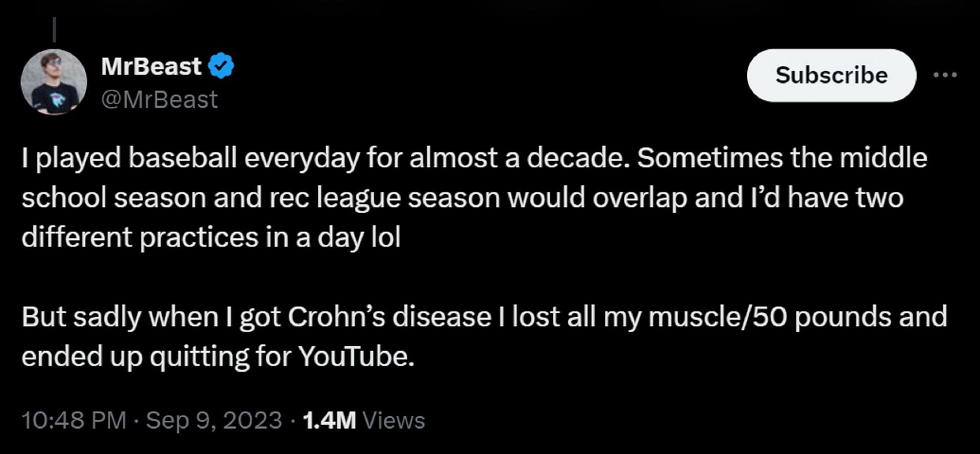Click the Sep 9, 2023 date

(x=214, y=420)
